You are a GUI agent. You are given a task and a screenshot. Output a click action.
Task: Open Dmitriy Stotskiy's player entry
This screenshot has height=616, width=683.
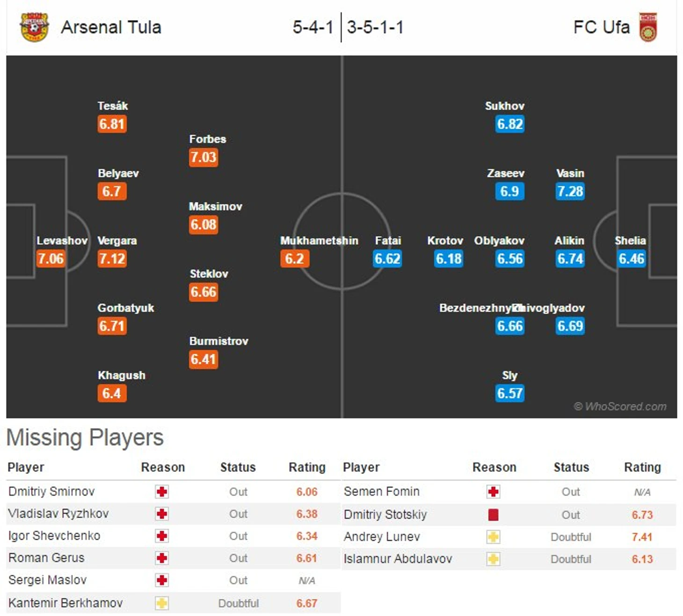tap(385, 515)
